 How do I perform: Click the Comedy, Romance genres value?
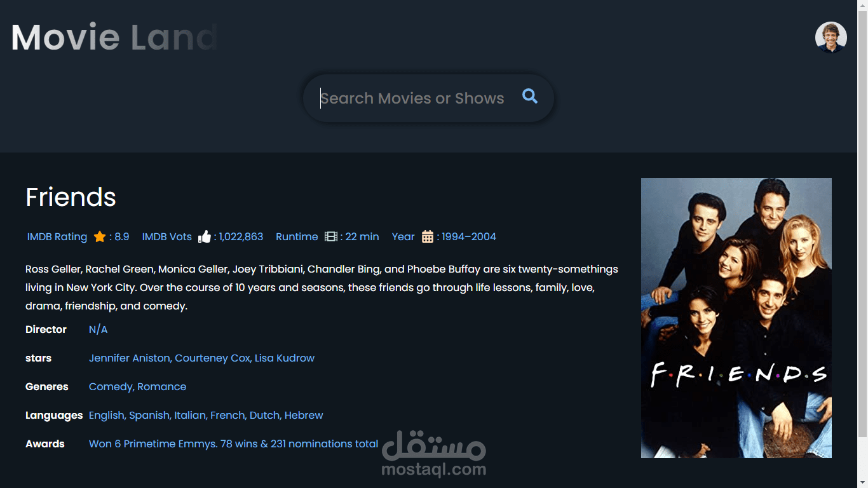137,386
